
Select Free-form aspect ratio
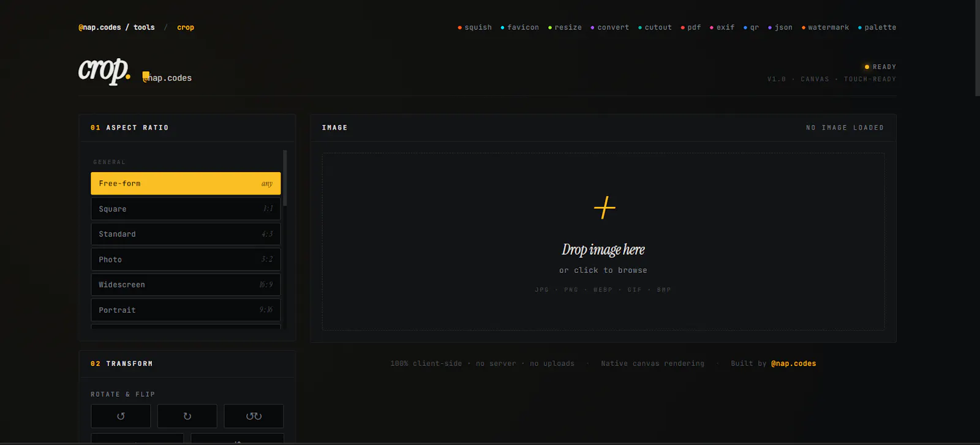[x=186, y=184]
